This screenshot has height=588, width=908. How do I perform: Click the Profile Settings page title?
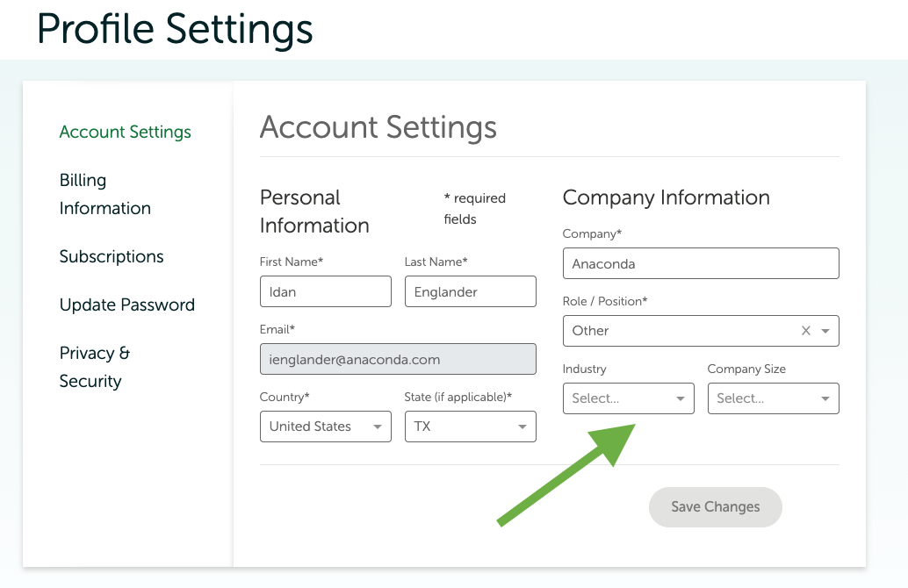tap(175, 28)
